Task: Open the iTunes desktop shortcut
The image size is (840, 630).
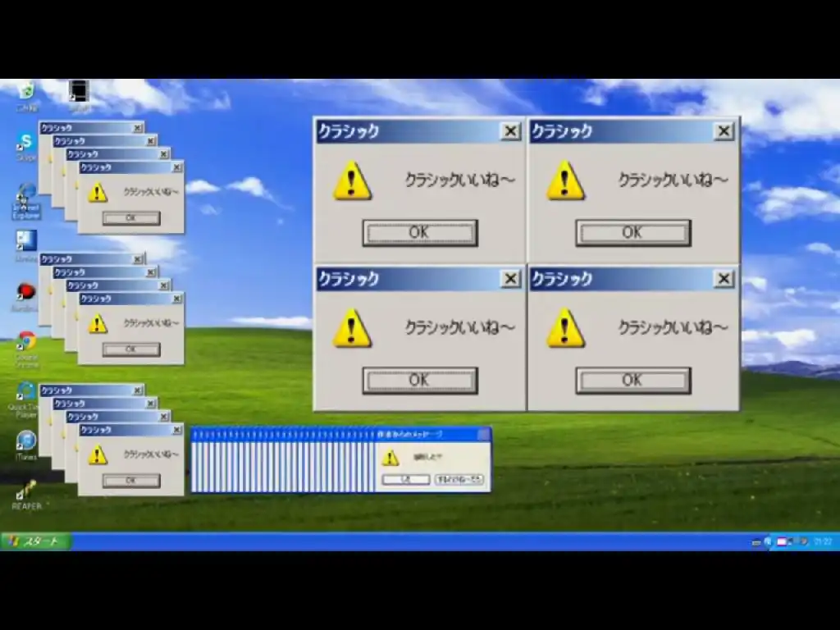Action: click(25, 442)
